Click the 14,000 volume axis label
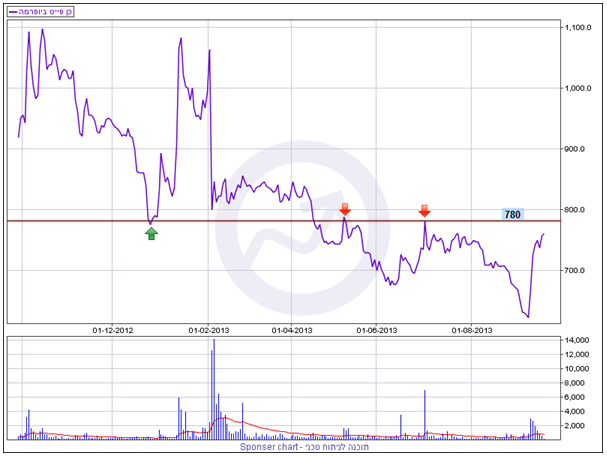 point(578,341)
